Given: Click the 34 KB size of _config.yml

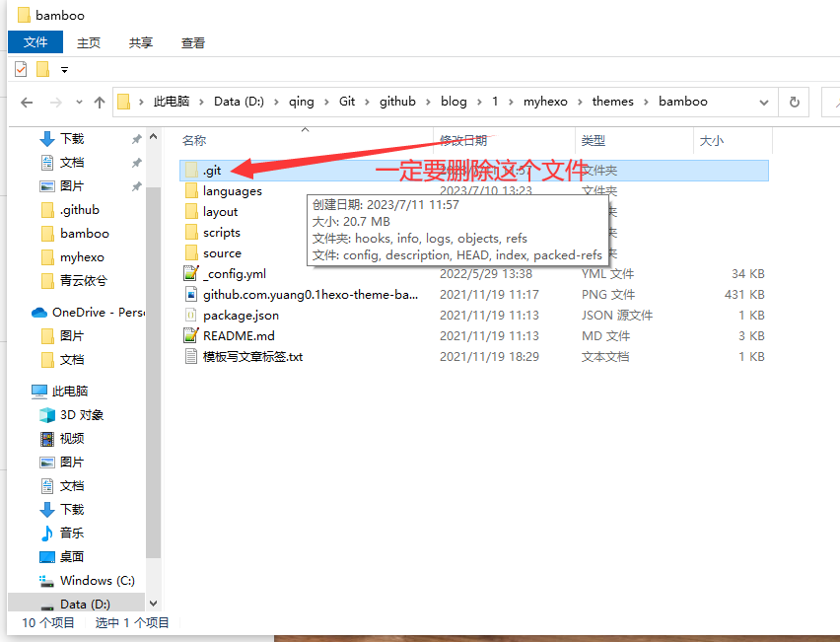Looking at the screenshot, I should (748, 274).
